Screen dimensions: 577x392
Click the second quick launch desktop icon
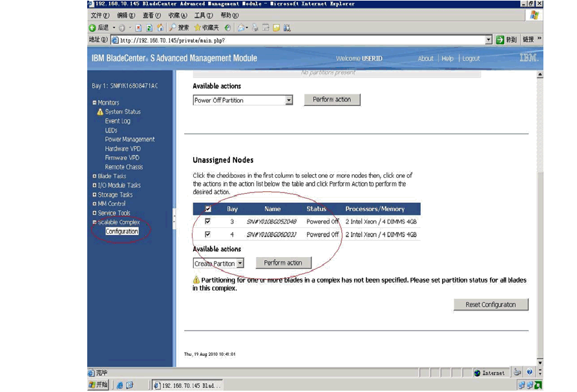[129, 385]
